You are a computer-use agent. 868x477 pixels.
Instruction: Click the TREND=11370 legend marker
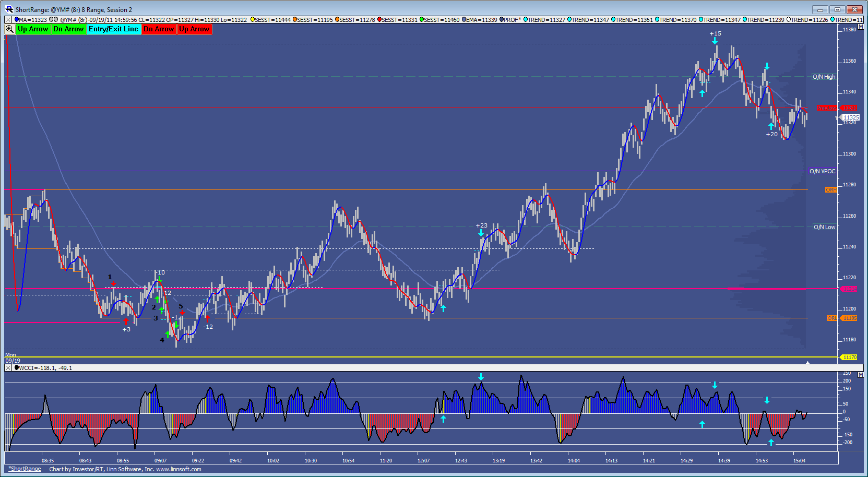tap(657, 20)
